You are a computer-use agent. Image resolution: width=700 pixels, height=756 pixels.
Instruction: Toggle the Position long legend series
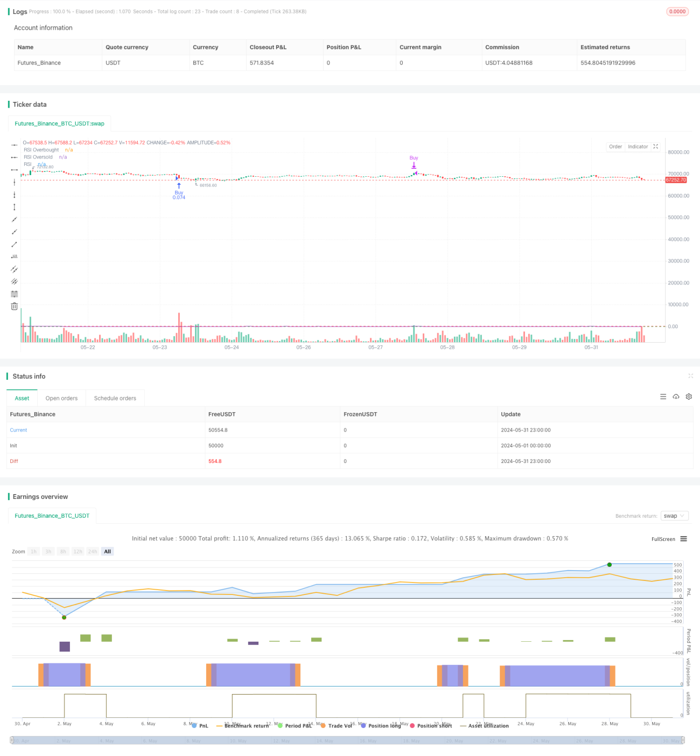(381, 726)
